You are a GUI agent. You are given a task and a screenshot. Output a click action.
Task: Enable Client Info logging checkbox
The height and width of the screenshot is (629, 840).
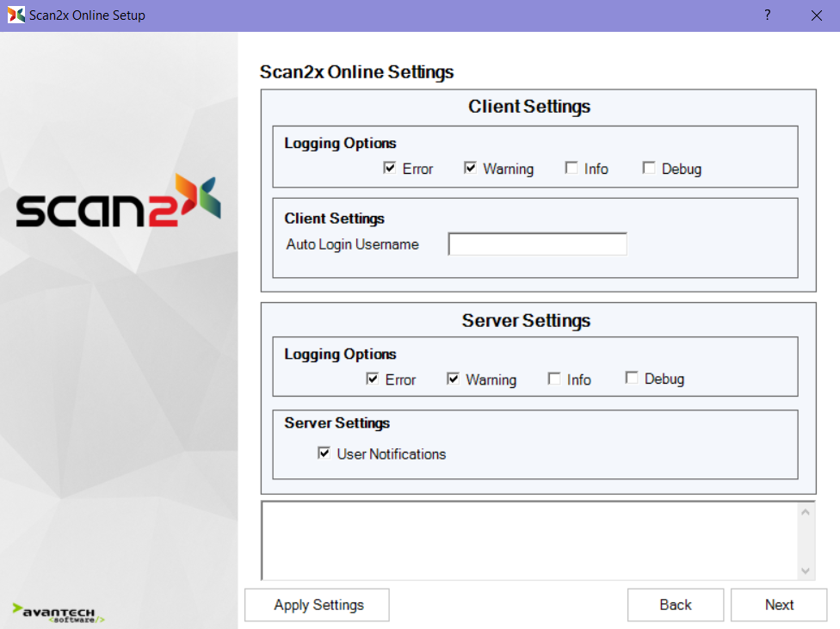(571, 169)
